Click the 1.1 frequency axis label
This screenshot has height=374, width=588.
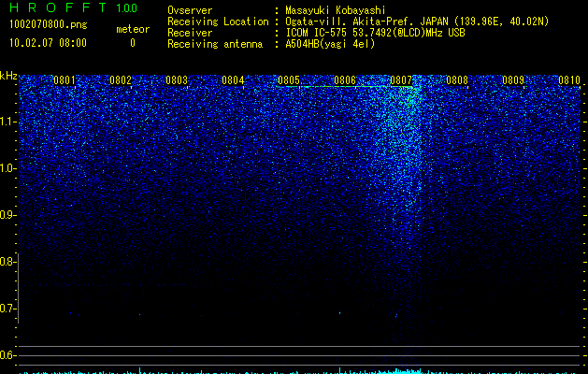click(7, 122)
